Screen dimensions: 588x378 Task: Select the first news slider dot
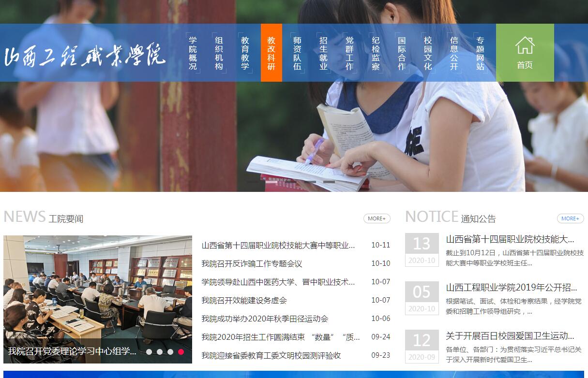(149, 352)
